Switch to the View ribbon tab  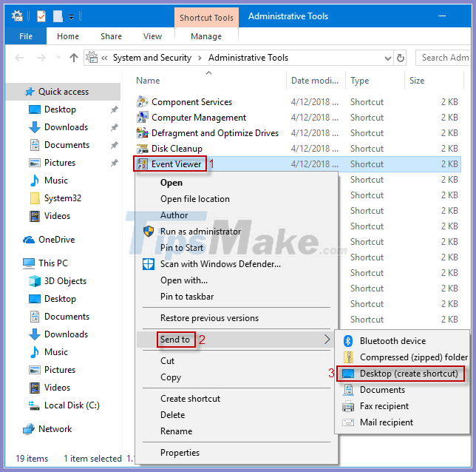[152, 36]
